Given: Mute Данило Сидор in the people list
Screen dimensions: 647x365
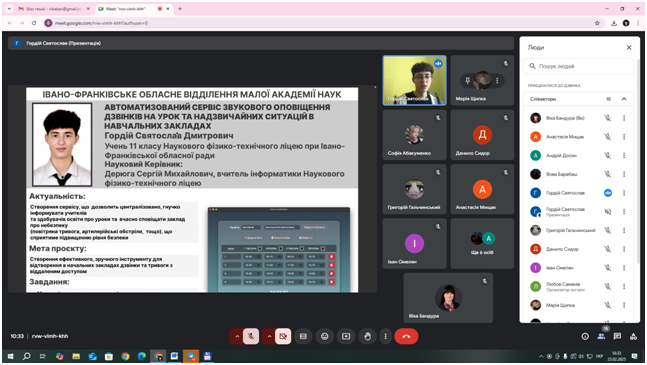Looking at the screenshot, I should [x=608, y=249].
